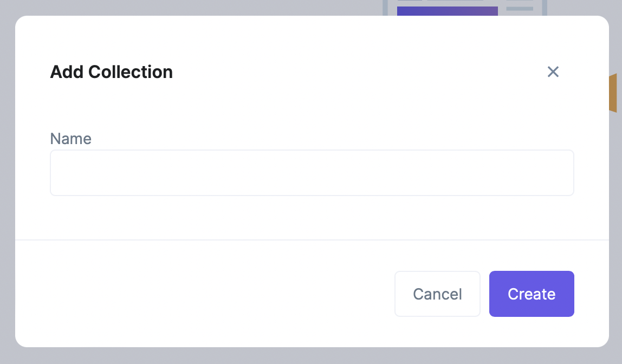Confirm collection creation with the purple button
This screenshot has height=364, width=622.
(x=532, y=294)
